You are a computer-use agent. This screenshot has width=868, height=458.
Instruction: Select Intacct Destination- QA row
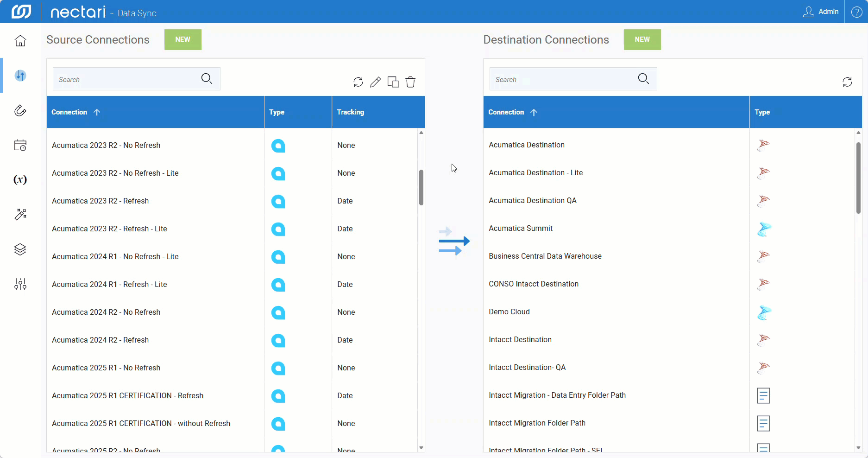[x=669, y=368]
